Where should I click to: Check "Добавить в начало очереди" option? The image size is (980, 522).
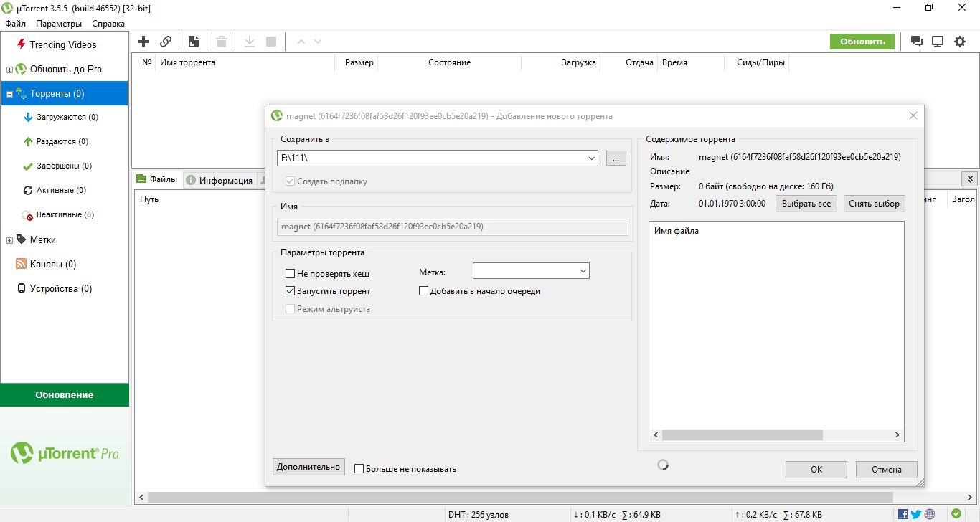tap(424, 291)
